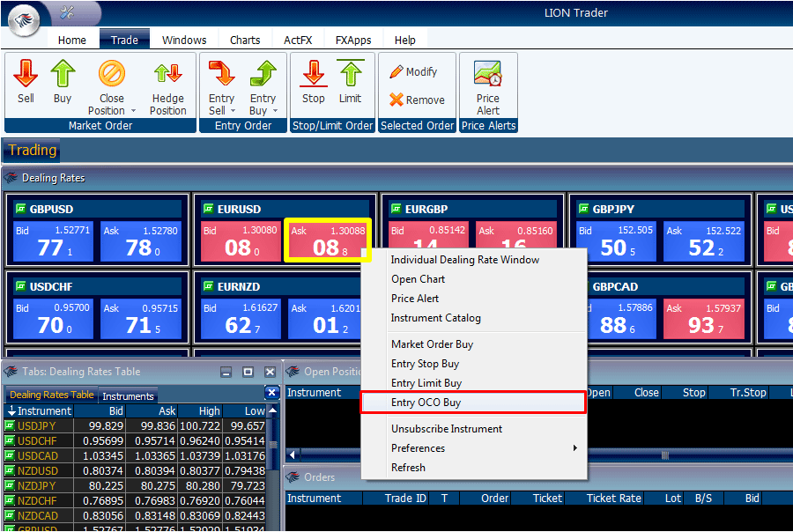Click the green icon beside EURUSD tile title
The height and width of the screenshot is (532, 793).
tap(208, 209)
